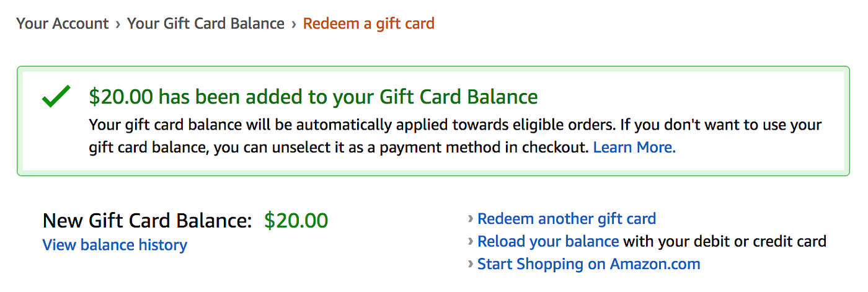Screen dimensions: 868x292
Task: Click the separator after Your Gift Card Balance
Action: (x=294, y=24)
